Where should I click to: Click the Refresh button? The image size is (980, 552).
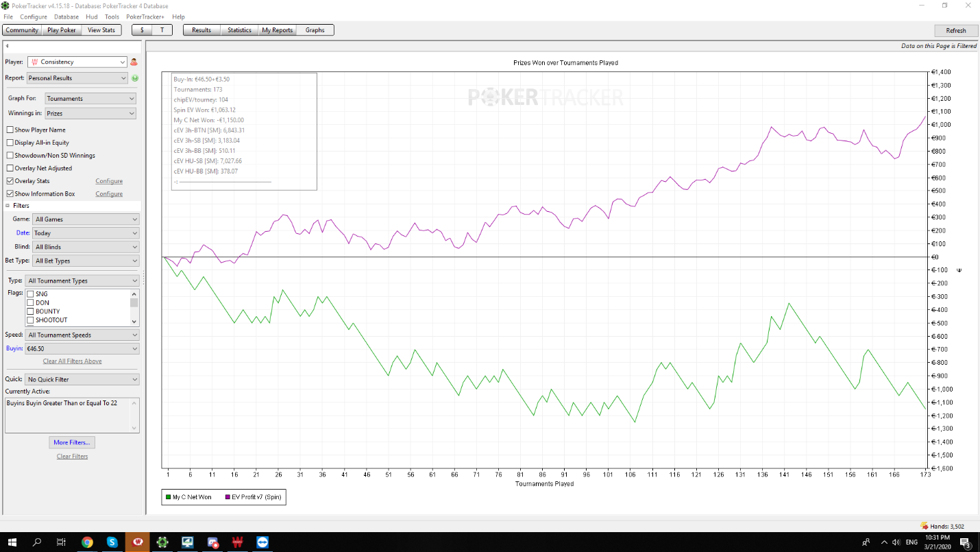pos(956,30)
